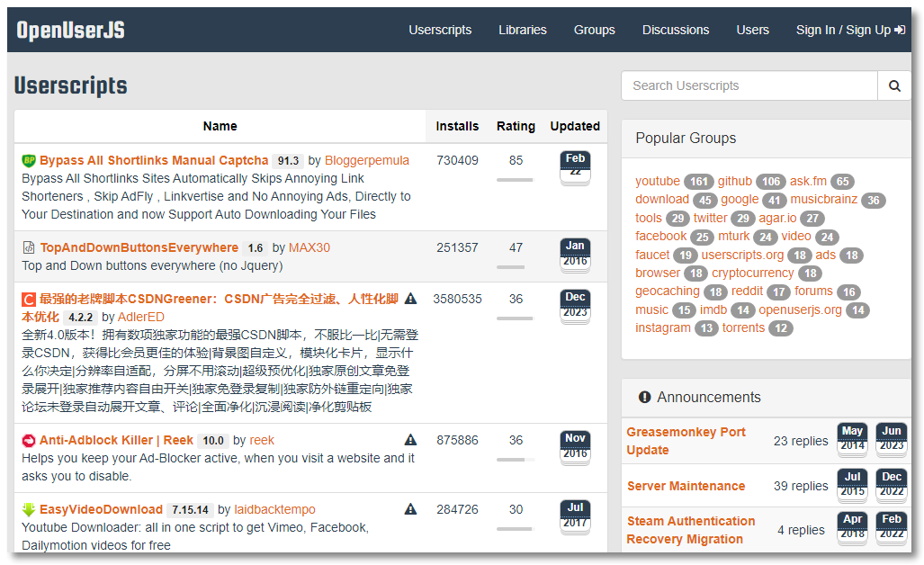
Task: Open author Bloggerpemula profile
Action: [366, 160]
